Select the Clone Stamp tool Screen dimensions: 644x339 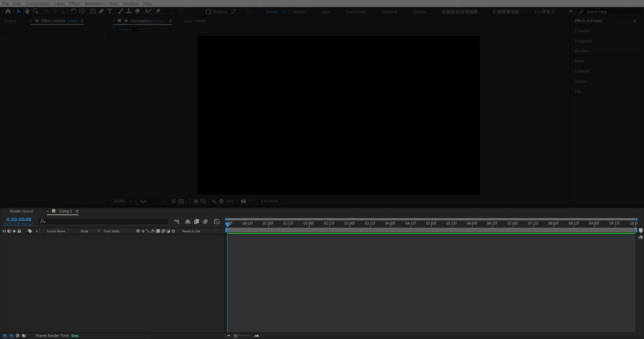pyautogui.click(x=128, y=11)
